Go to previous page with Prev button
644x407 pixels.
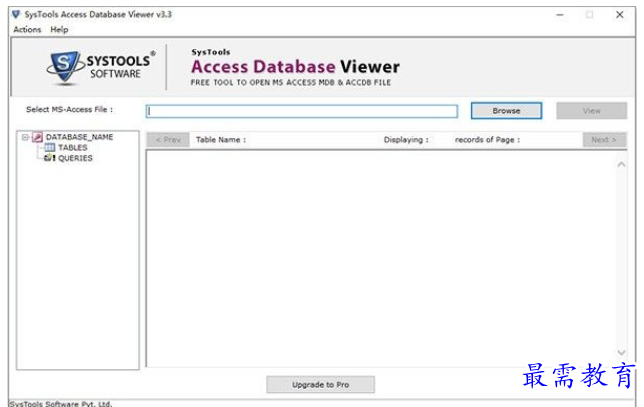(168, 140)
